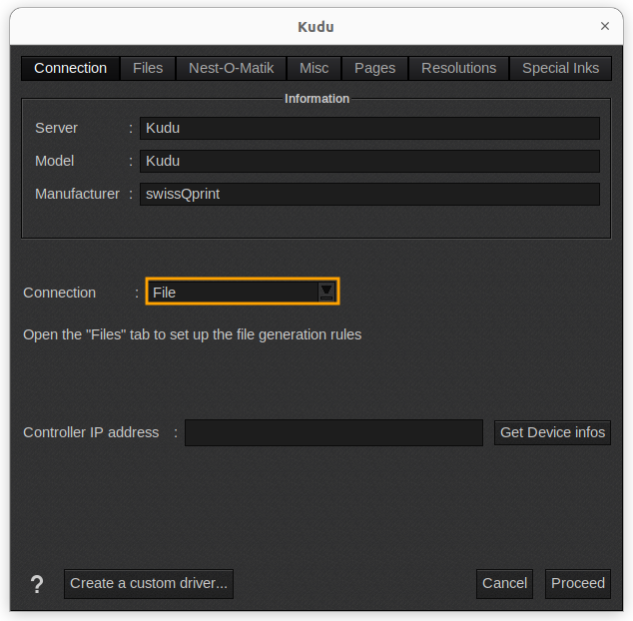
Task: Go to the Pages tab
Action: pyautogui.click(x=375, y=68)
